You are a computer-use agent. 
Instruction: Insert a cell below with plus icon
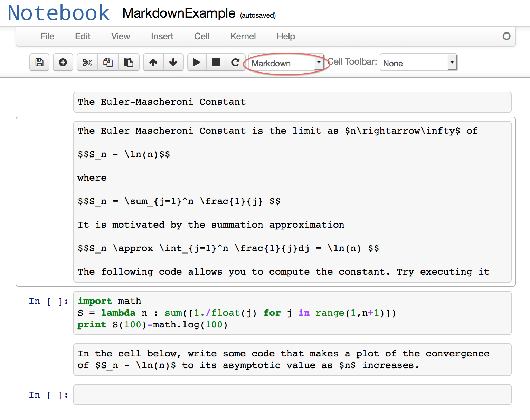click(63, 63)
